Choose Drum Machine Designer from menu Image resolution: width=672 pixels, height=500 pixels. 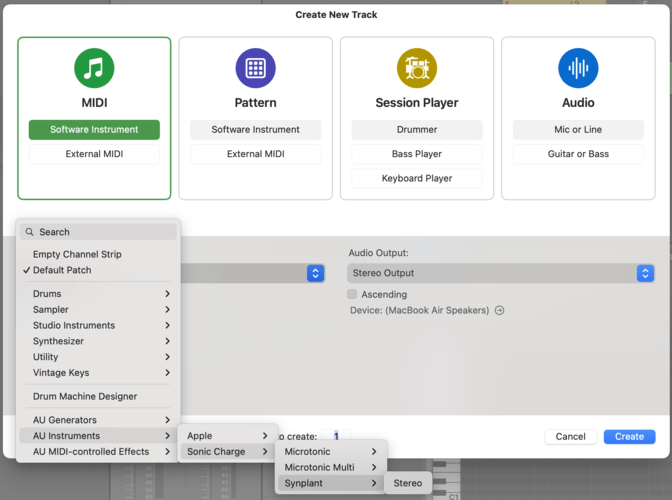pyautogui.click(x=85, y=397)
